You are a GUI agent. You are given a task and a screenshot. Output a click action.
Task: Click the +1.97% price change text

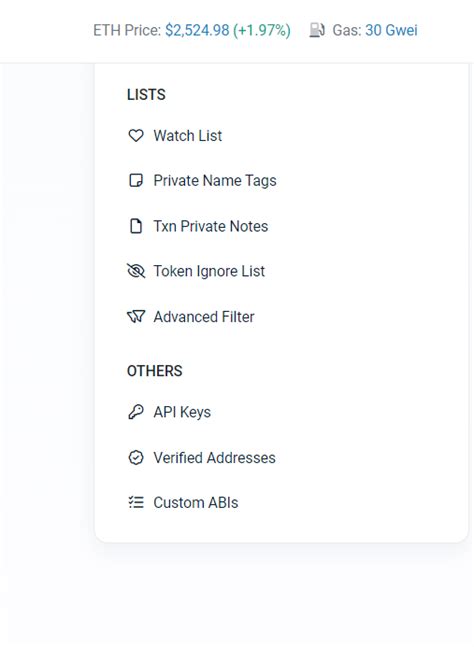click(x=262, y=30)
